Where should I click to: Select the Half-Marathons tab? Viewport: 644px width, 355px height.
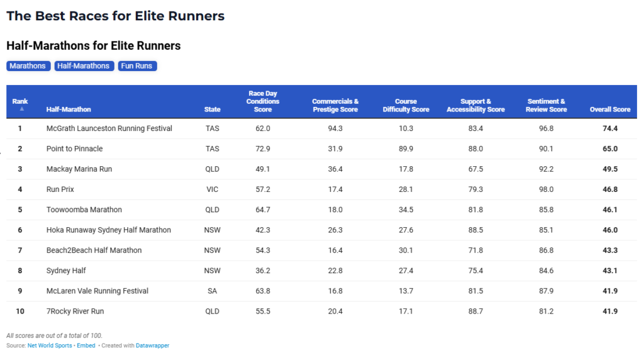click(84, 66)
